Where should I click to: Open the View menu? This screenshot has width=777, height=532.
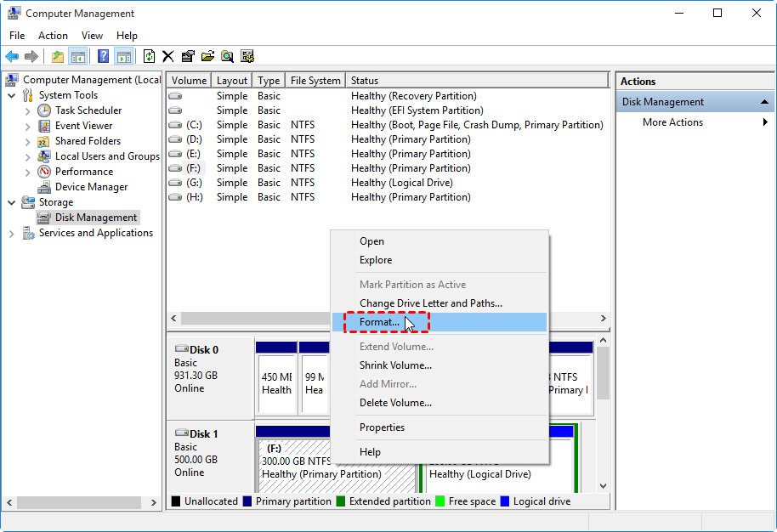[92, 36]
